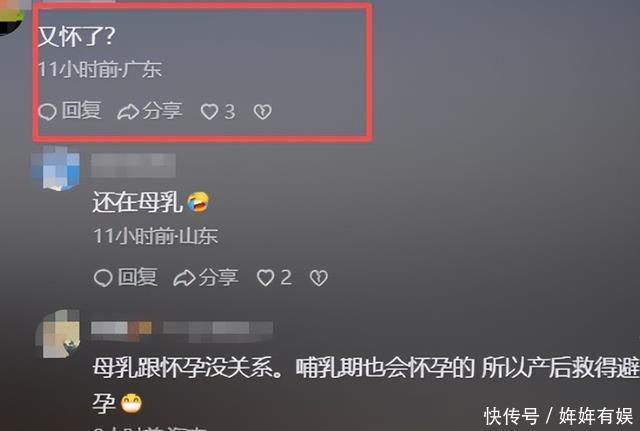640x431 pixels.
Task: Tap the 回复 label under 还在母乳 comment
Action: click(x=137, y=277)
